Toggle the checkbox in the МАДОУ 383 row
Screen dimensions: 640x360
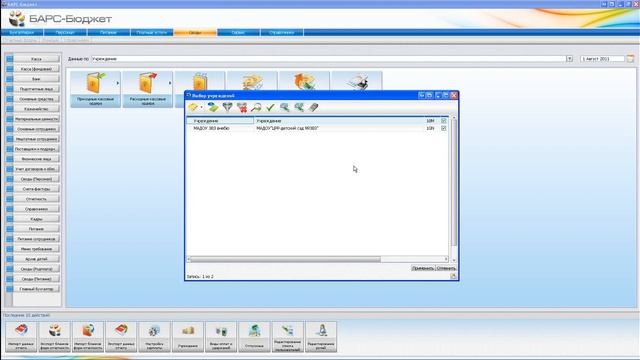click(x=444, y=128)
